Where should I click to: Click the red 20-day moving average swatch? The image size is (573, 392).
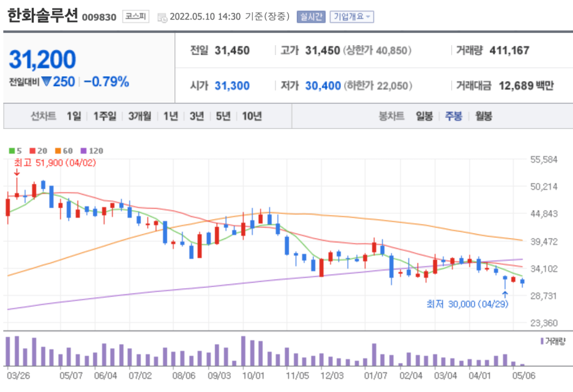[32, 150]
